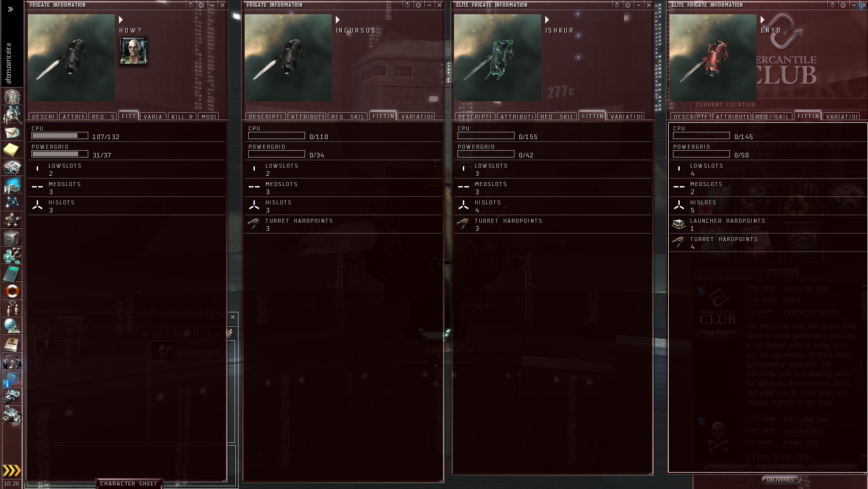Viewport: 868px width, 489px height.
Task: Click the yellow chevron arrows icon at sidebar bottom
Action: (12, 470)
